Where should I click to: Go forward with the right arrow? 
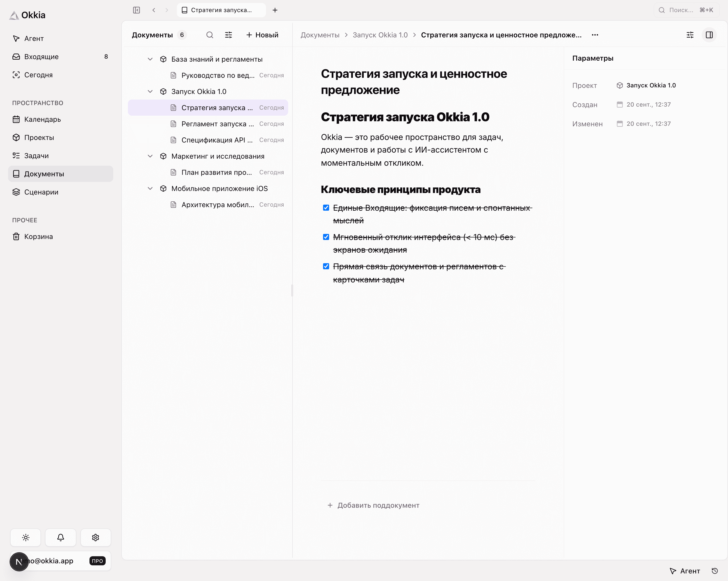pyautogui.click(x=167, y=10)
